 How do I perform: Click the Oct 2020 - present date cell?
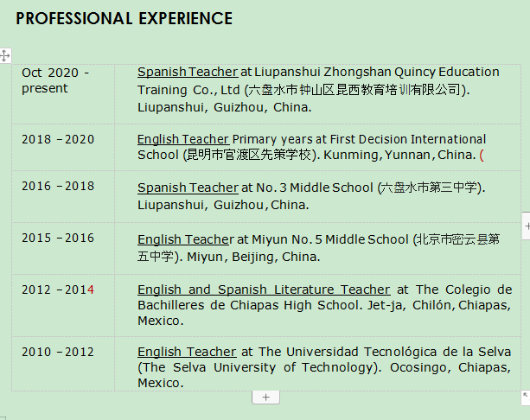pos(55,80)
